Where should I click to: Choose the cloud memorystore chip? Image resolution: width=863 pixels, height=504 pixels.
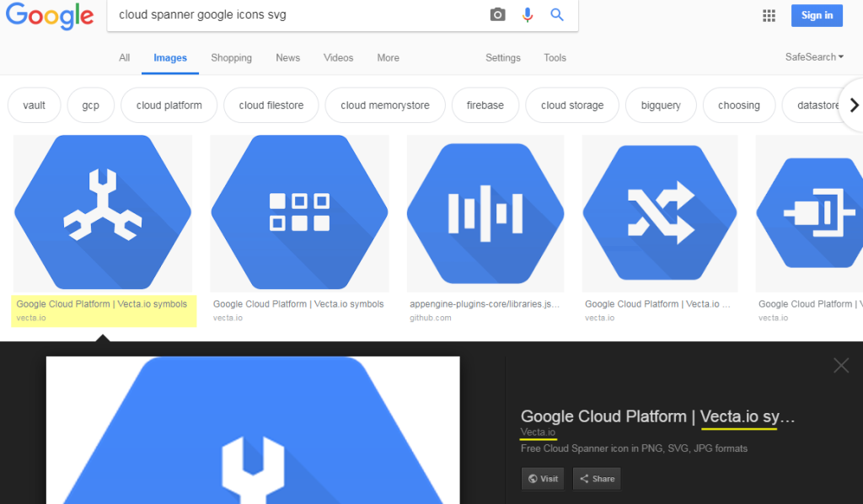[385, 105]
